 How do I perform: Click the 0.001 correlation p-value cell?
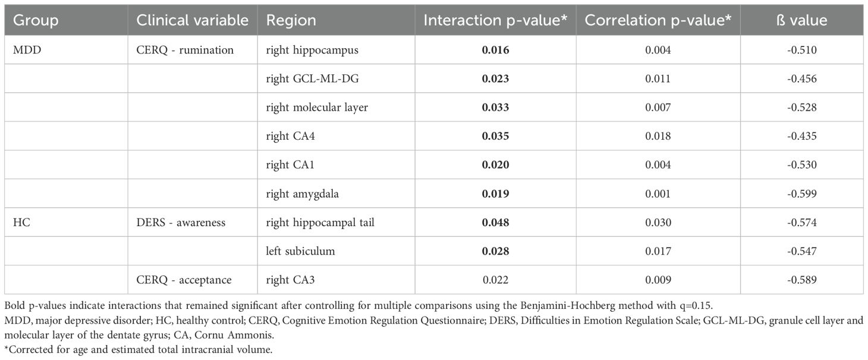click(x=658, y=193)
